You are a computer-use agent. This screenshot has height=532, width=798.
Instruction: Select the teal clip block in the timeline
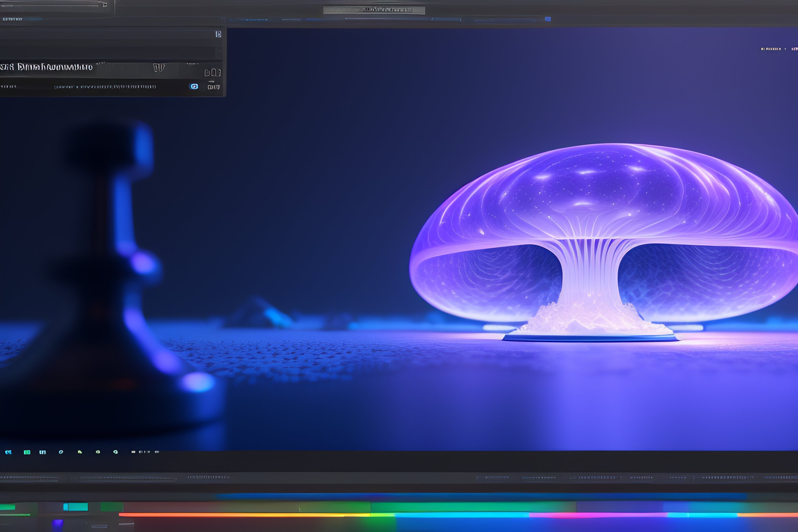[x=75, y=507]
